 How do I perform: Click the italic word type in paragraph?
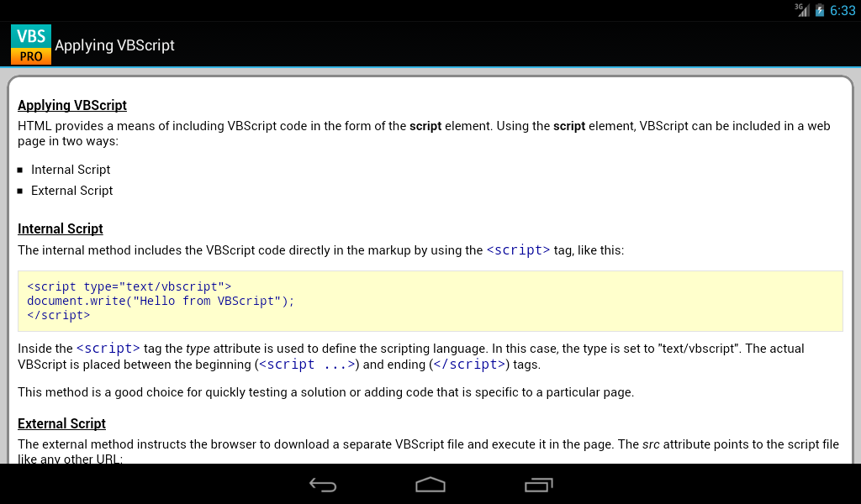coord(198,349)
